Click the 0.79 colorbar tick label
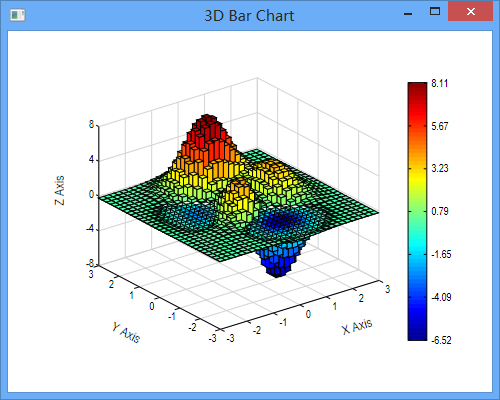This screenshot has width=500, height=400. 440,211
